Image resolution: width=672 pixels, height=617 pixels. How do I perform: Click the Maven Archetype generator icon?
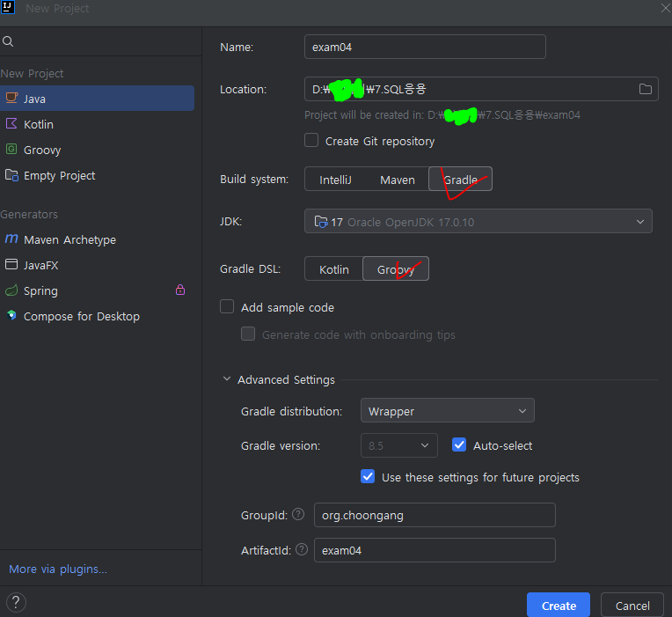click(11, 239)
